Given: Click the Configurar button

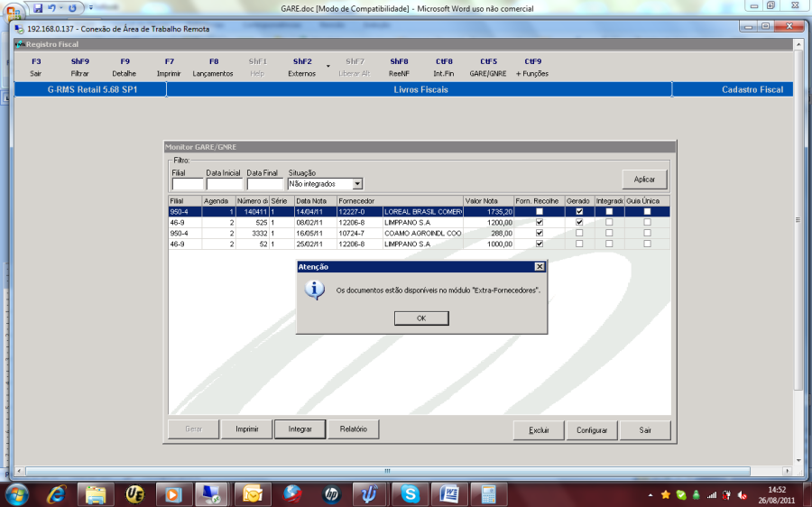Looking at the screenshot, I should pyautogui.click(x=591, y=430).
